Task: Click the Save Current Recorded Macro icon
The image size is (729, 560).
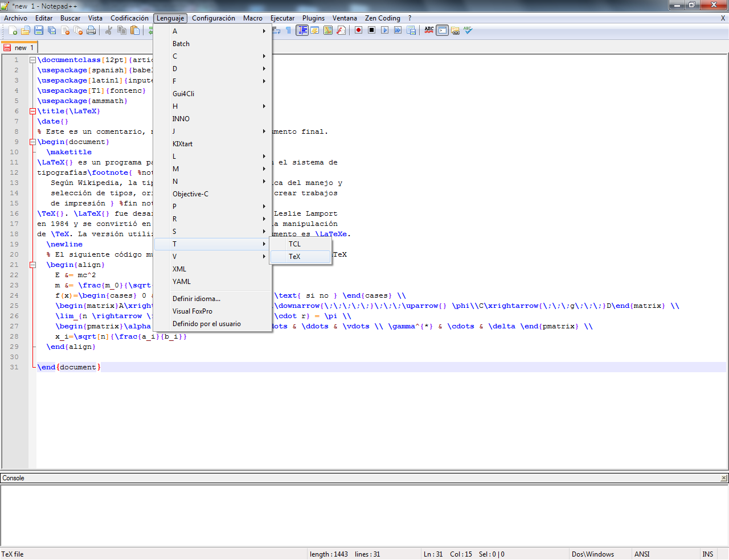Action: pos(410,30)
